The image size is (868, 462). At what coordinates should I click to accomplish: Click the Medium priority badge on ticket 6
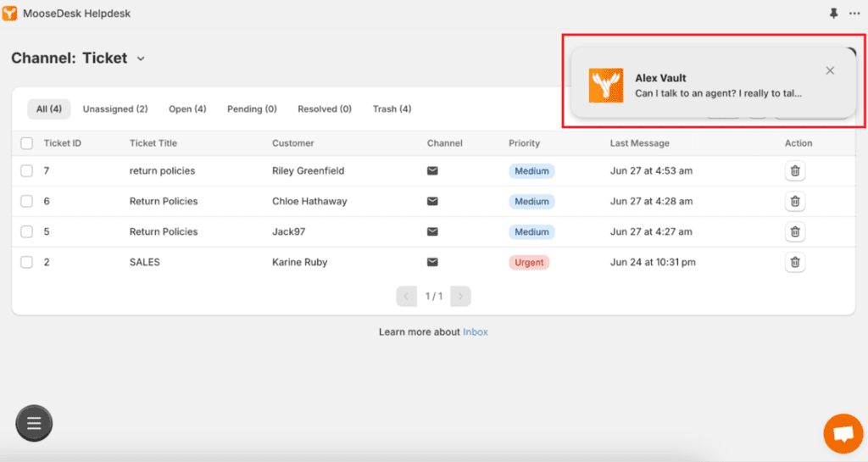pos(531,202)
